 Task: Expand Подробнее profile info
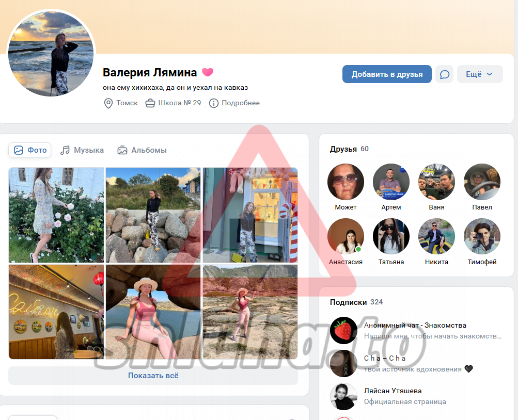(234, 103)
